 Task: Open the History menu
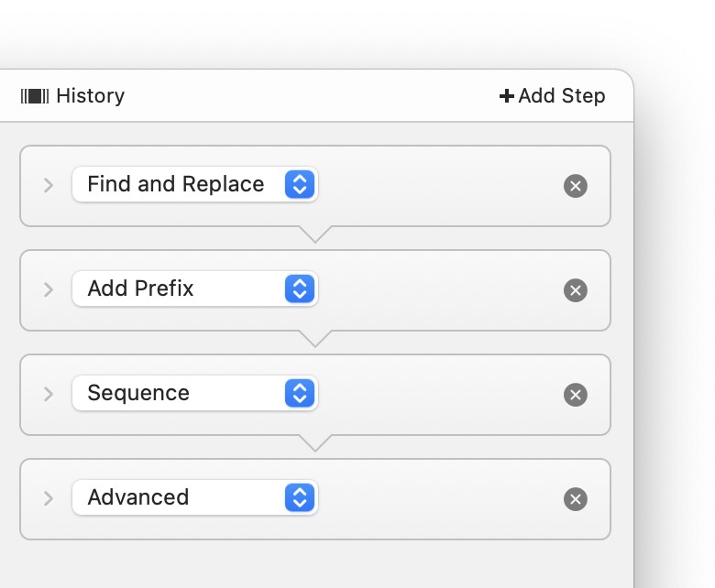coord(72,96)
